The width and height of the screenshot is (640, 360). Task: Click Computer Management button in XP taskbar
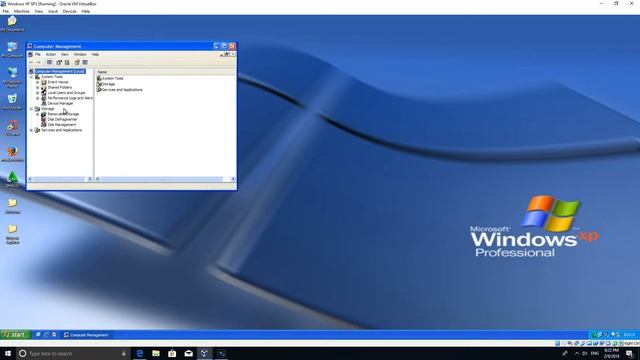coord(87,335)
